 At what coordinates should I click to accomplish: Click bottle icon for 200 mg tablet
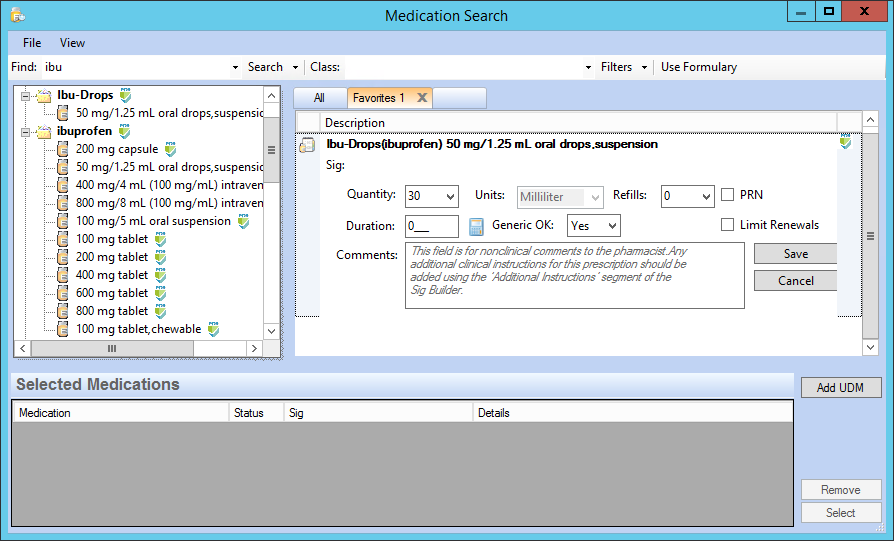(63, 258)
